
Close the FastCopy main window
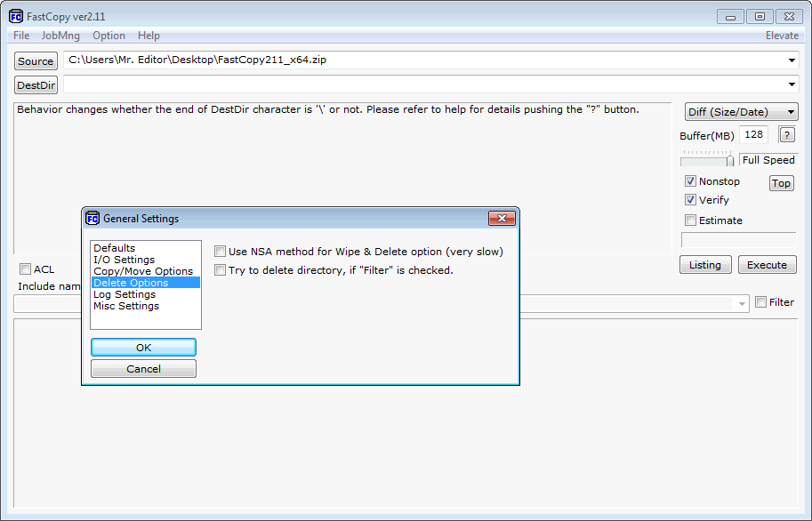point(789,17)
